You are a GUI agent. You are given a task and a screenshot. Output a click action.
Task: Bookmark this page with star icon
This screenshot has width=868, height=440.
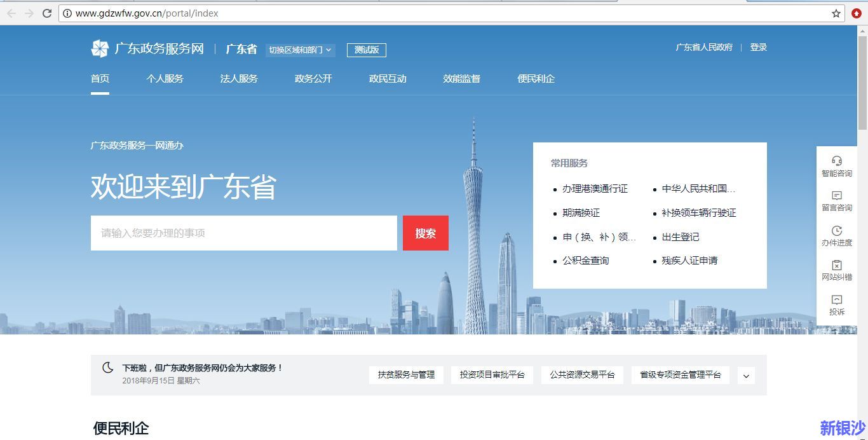836,13
